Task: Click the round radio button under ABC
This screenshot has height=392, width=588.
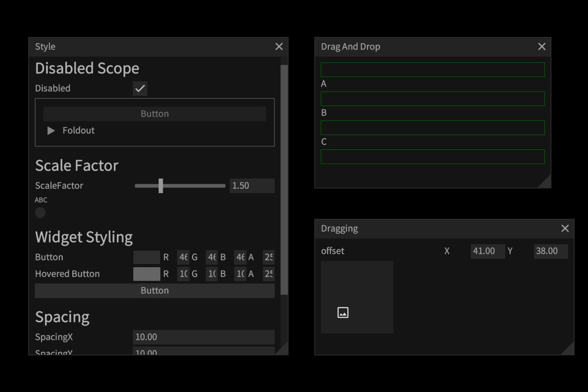Action: point(40,213)
